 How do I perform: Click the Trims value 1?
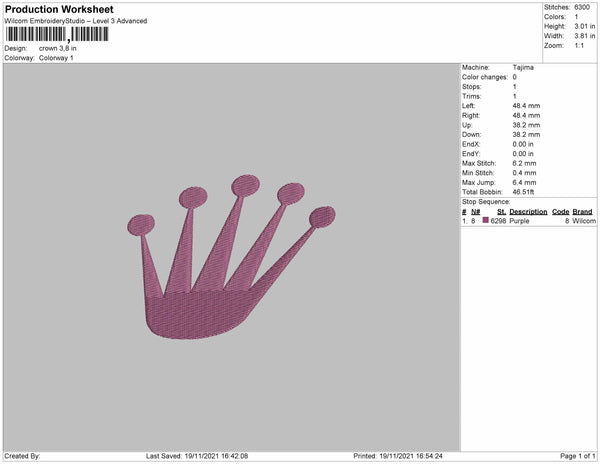click(514, 96)
